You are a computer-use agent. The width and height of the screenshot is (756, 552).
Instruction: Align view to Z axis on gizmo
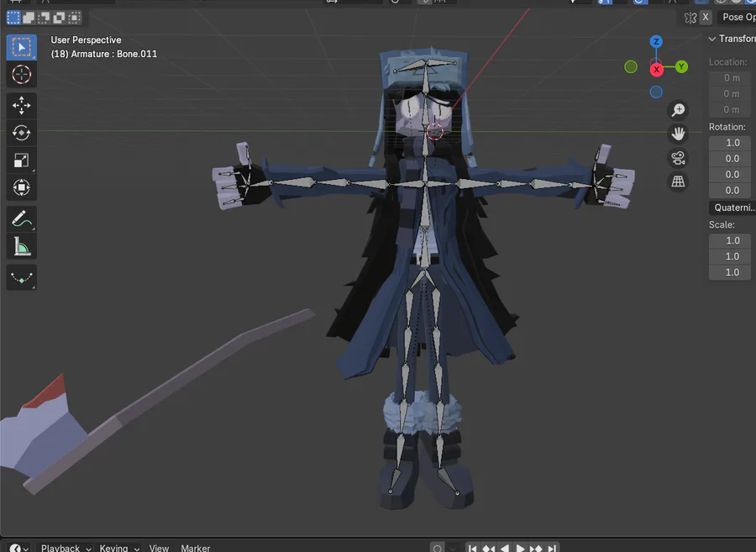tap(656, 41)
